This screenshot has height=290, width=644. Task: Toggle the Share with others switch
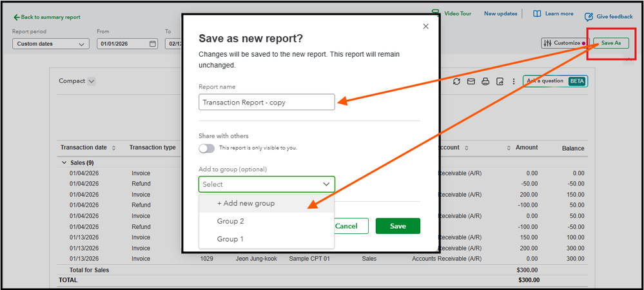coord(206,148)
